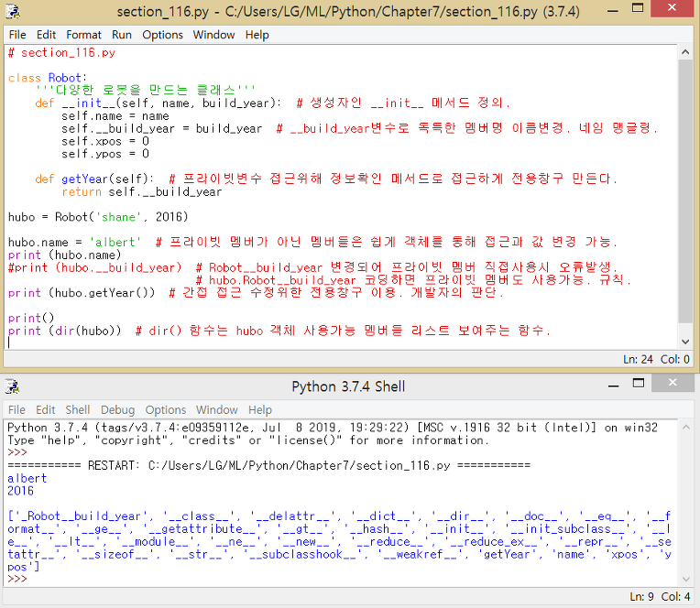Screen dimensions: 700x608
Task: Click the "hubo = Robot('shane', 2016)" line
Action: [x=98, y=217]
